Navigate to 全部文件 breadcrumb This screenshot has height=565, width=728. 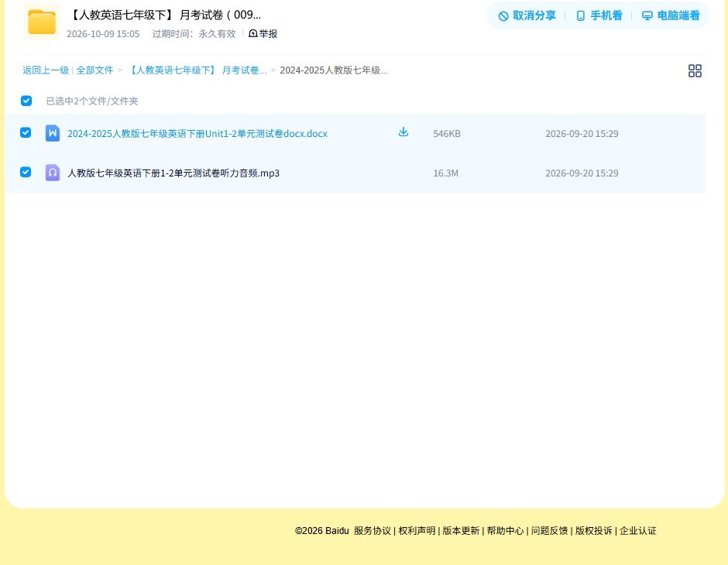[x=94, y=70]
